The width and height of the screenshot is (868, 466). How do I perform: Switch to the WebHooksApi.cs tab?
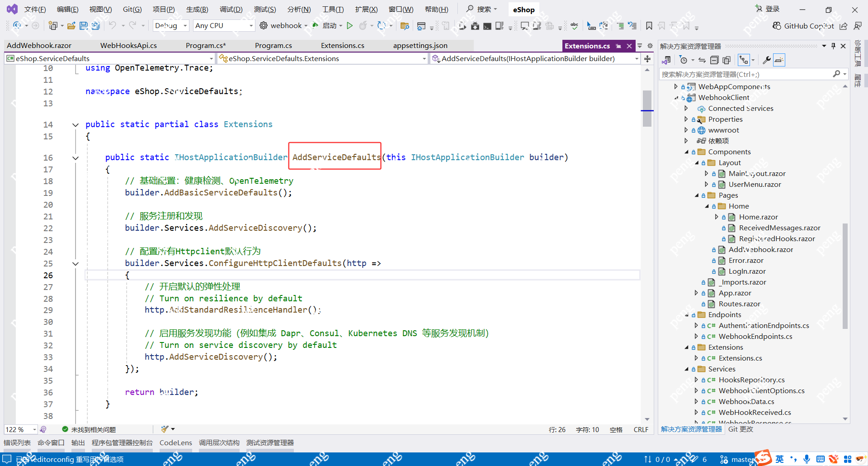[128, 45]
